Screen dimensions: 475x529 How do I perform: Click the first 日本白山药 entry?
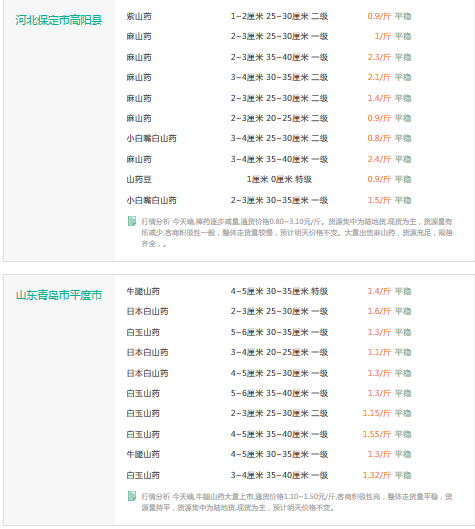147,311
